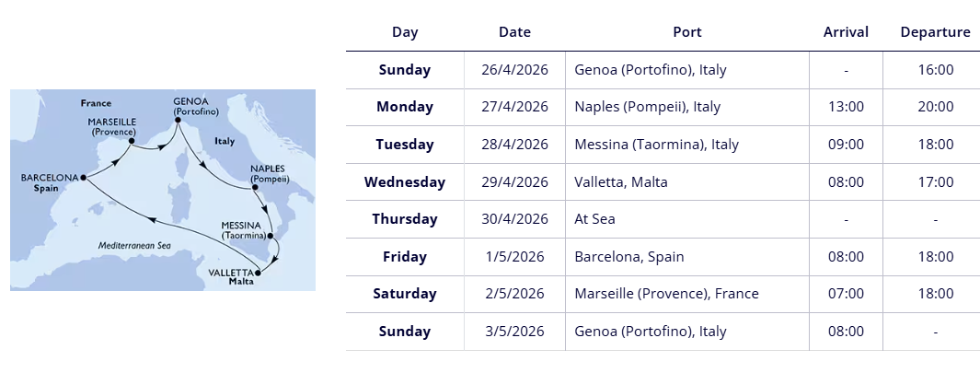The height and width of the screenshot is (373, 980).
Task: Click the Mediterranean Sea label on the map
Action: click(135, 245)
